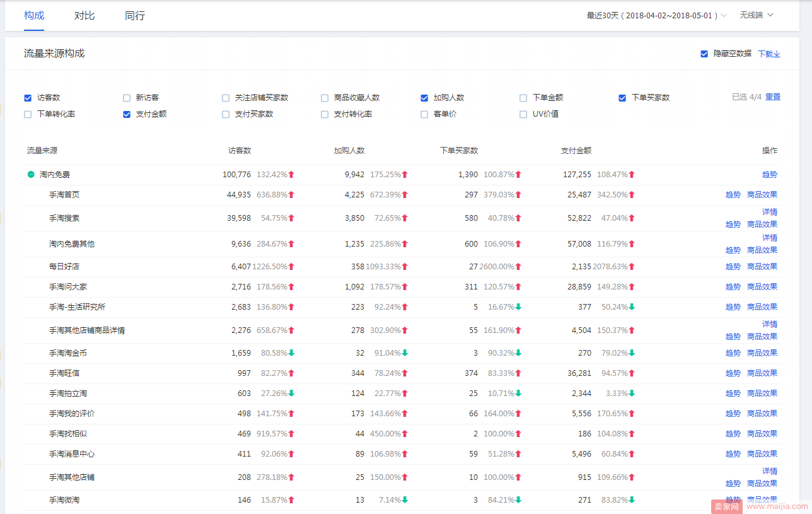Image resolution: width=812 pixels, height=514 pixels.
Task: Click the 100,776 visitor count value
Action: (x=237, y=175)
